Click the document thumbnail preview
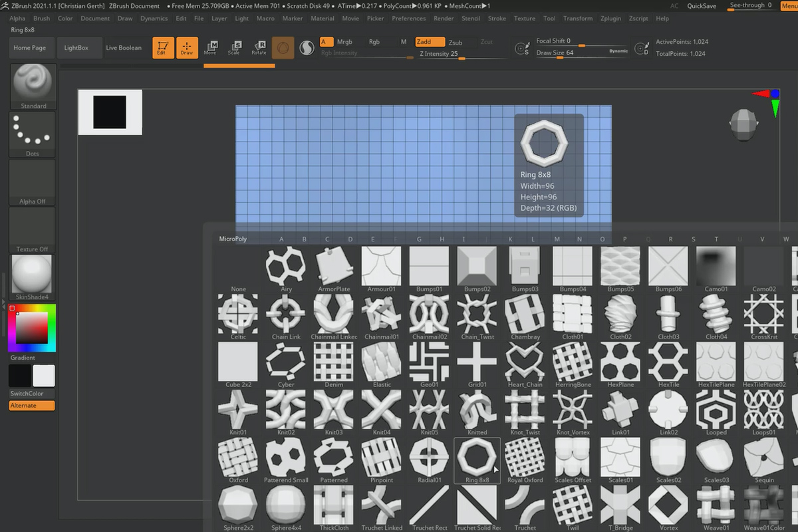Image resolution: width=798 pixels, height=532 pixels. pyautogui.click(x=110, y=112)
